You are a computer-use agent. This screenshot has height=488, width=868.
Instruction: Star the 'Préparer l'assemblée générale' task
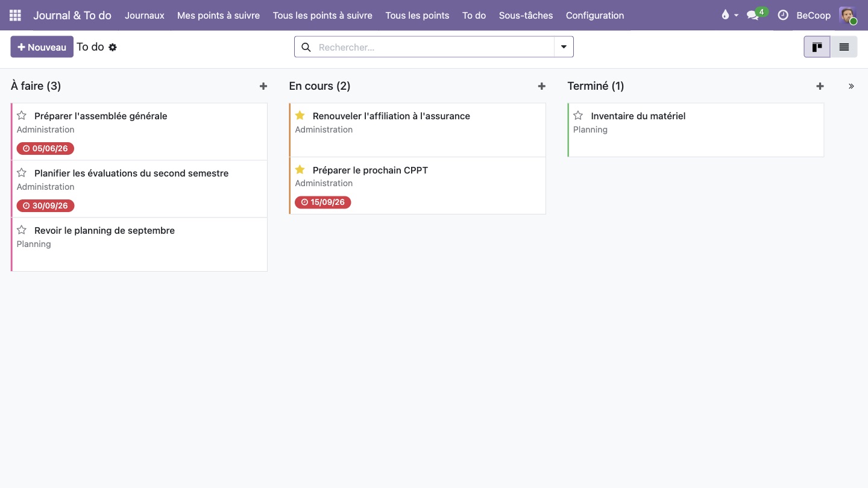tap(22, 116)
